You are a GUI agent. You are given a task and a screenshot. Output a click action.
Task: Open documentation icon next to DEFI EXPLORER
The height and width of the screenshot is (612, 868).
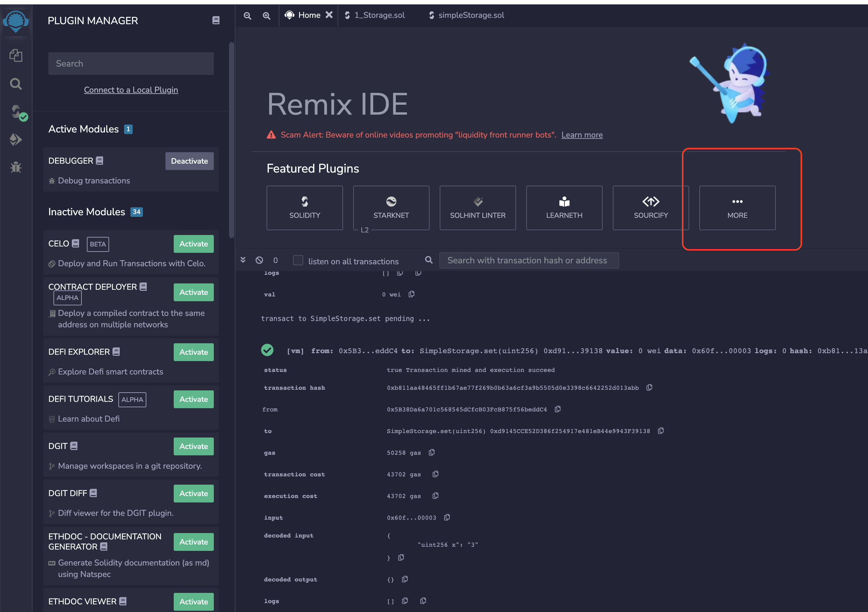[116, 352]
